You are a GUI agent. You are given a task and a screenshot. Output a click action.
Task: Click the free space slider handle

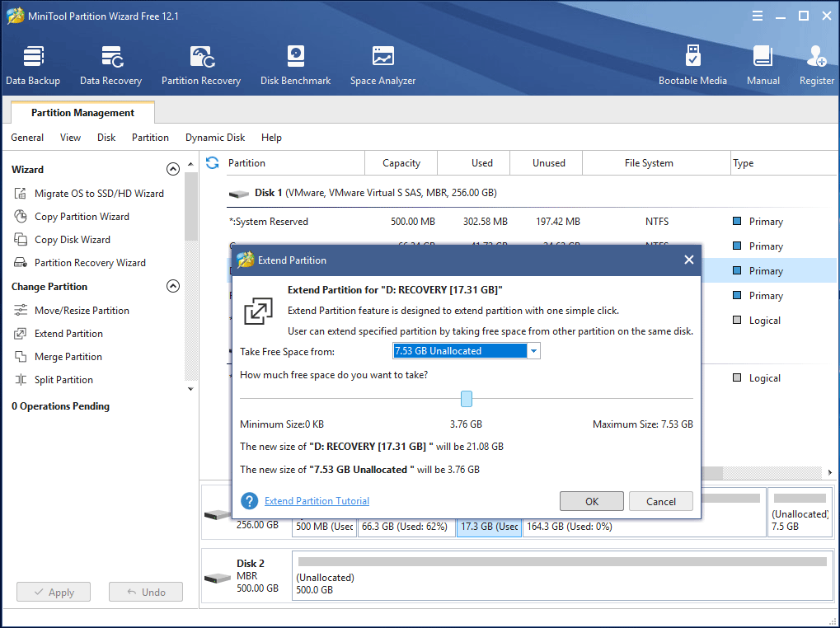tap(466, 398)
